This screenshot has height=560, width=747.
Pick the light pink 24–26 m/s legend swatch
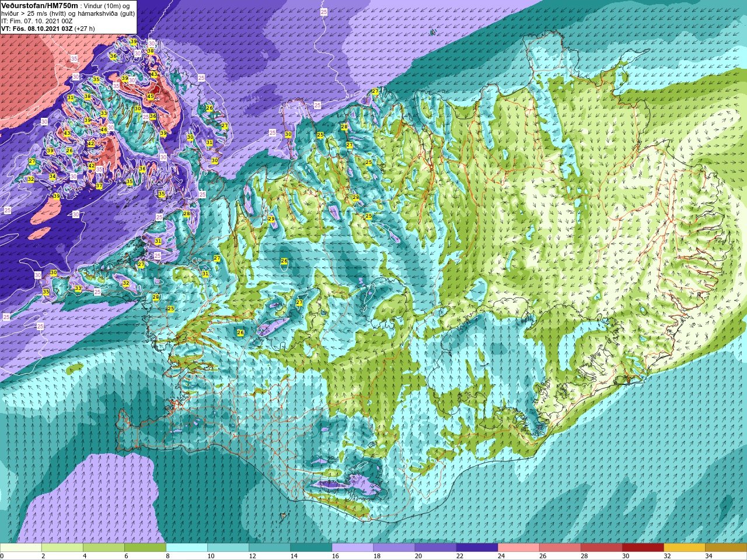(518, 548)
